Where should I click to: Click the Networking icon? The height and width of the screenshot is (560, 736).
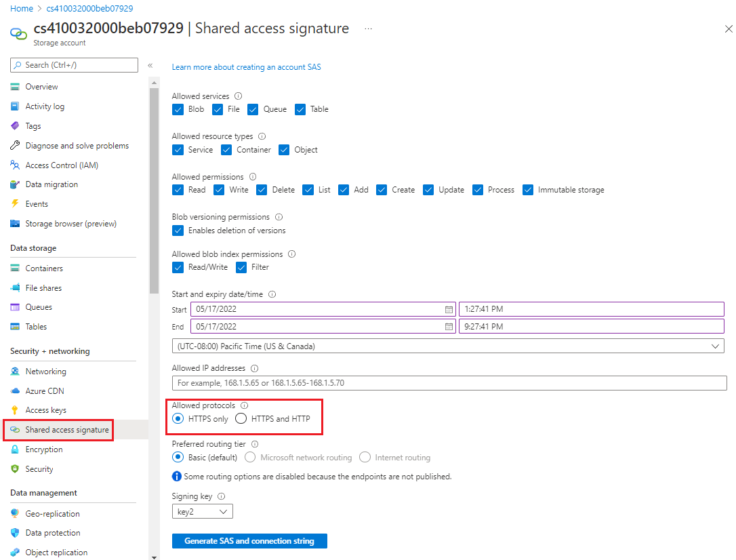point(15,372)
